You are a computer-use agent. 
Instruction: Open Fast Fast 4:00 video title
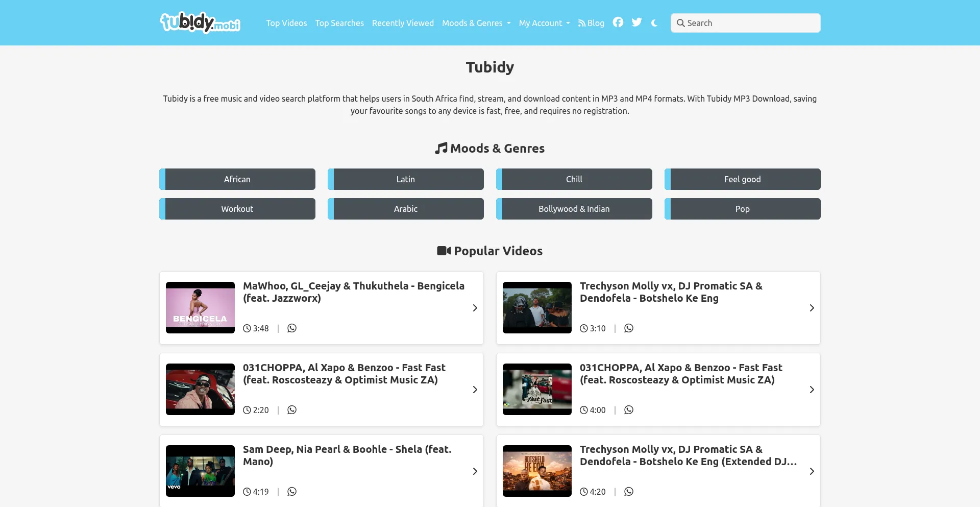(x=681, y=374)
